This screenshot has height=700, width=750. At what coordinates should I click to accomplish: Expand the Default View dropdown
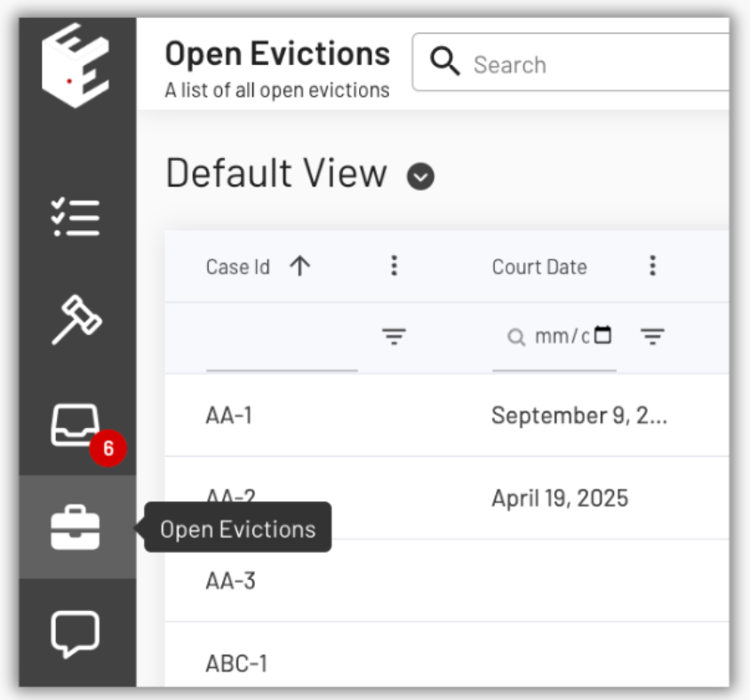coord(420,177)
